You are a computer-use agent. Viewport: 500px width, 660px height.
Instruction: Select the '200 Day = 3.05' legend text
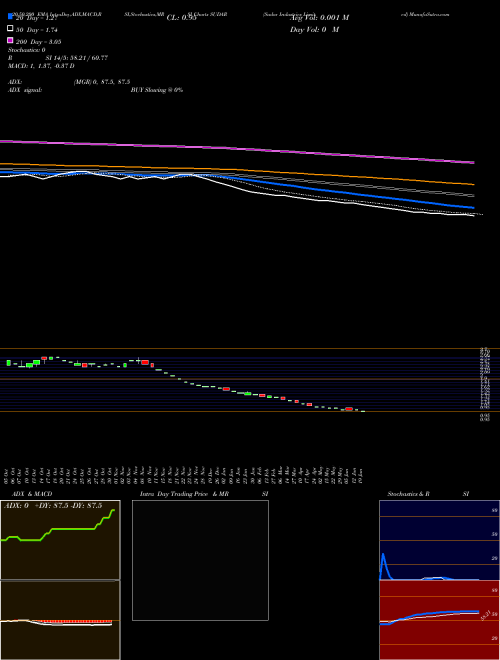point(39,42)
